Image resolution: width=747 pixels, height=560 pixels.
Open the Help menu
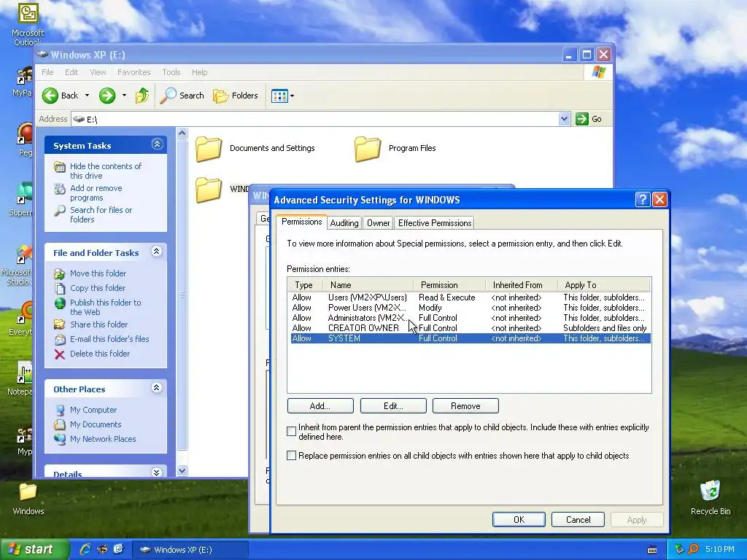200,72
